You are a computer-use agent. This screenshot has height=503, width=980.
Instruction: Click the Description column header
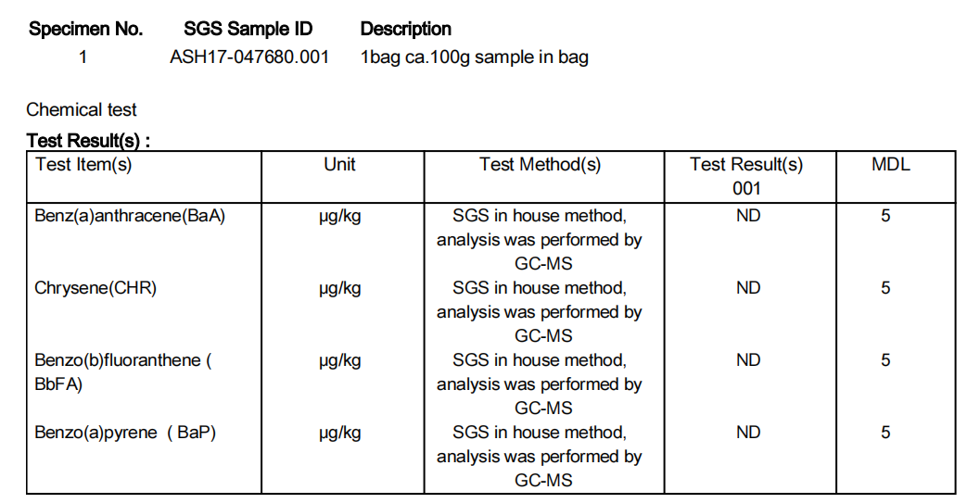tap(405, 29)
